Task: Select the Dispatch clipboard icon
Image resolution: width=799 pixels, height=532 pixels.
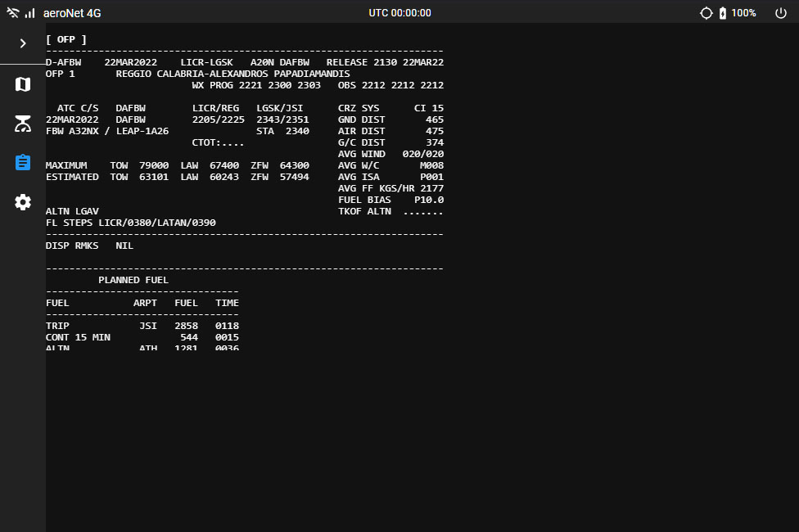Action: (x=23, y=162)
